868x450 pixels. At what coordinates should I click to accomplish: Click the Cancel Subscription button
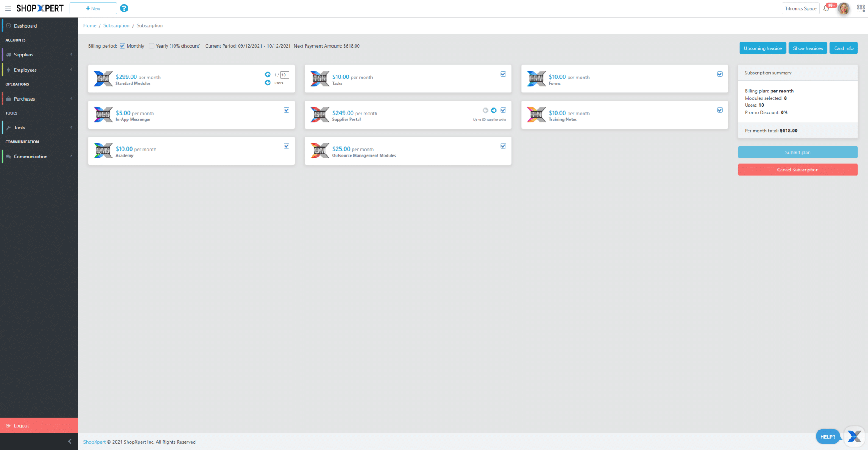point(798,170)
